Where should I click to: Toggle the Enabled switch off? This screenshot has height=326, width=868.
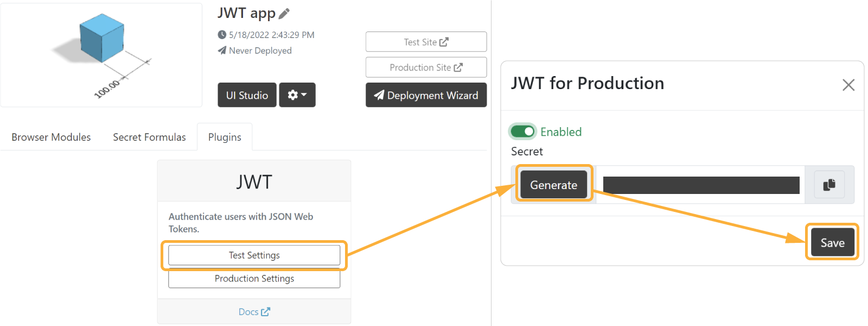pyautogui.click(x=522, y=131)
